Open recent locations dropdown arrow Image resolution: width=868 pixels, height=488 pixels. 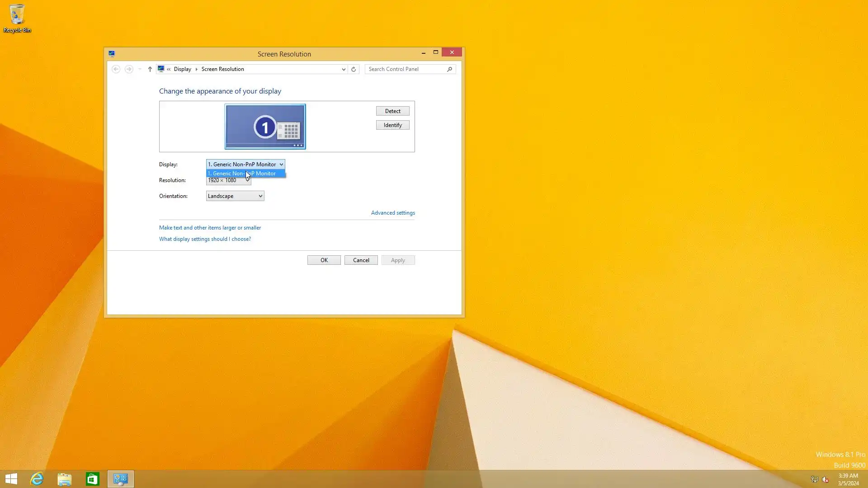point(140,69)
